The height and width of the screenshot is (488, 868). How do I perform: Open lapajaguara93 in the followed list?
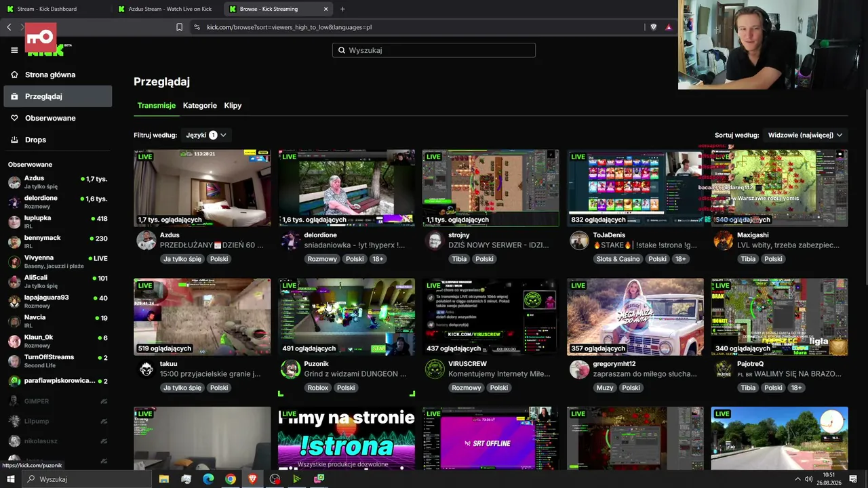pos(58,301)
